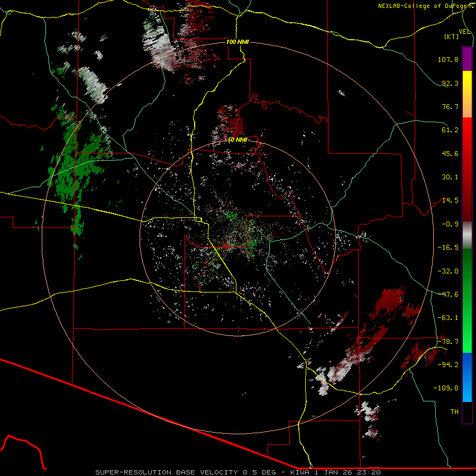Select the -32.0 velocity scale value
The image size is (476, 476).
pyautogui.click(x=448, y=271)
